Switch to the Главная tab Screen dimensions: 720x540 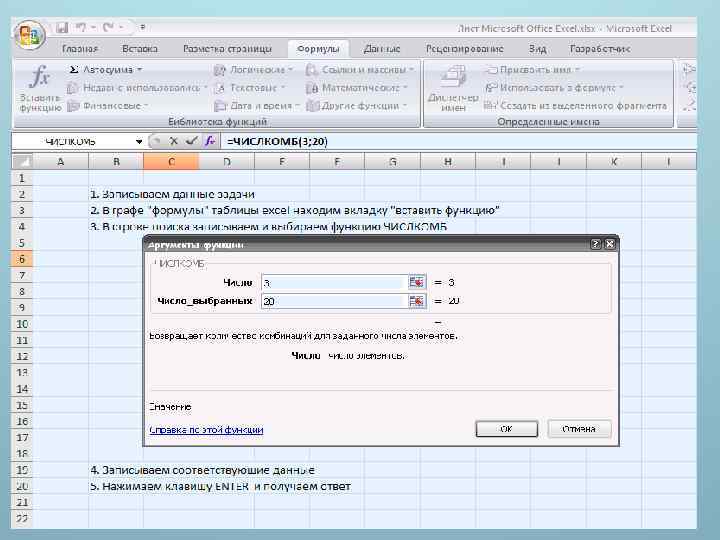tap(80, 49)
